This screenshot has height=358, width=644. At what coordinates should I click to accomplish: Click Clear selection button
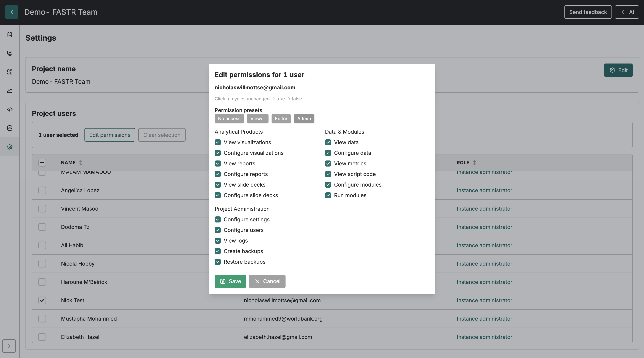(162, 135)
